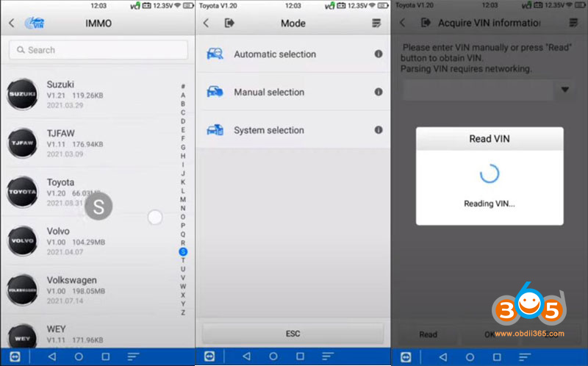Tap recent apps in VIN panel nav bar
The width and height of the screenshot is (588, 366).
click(497, 357)
